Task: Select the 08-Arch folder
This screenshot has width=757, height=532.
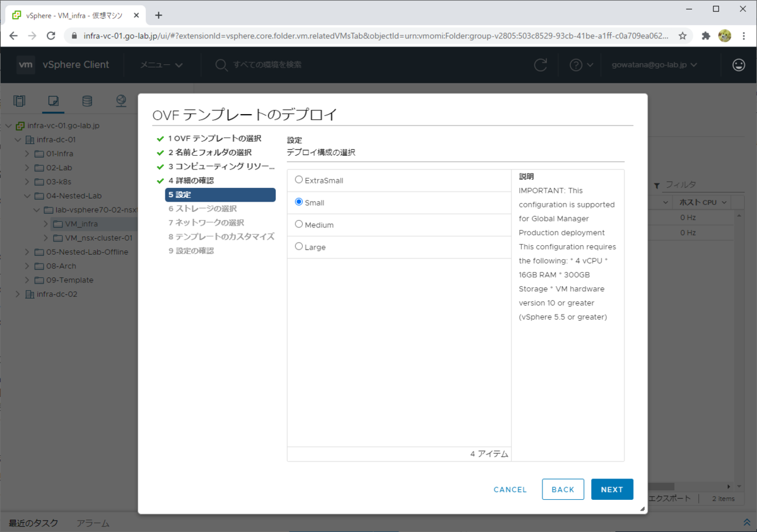Action: (x=61, y=266)
